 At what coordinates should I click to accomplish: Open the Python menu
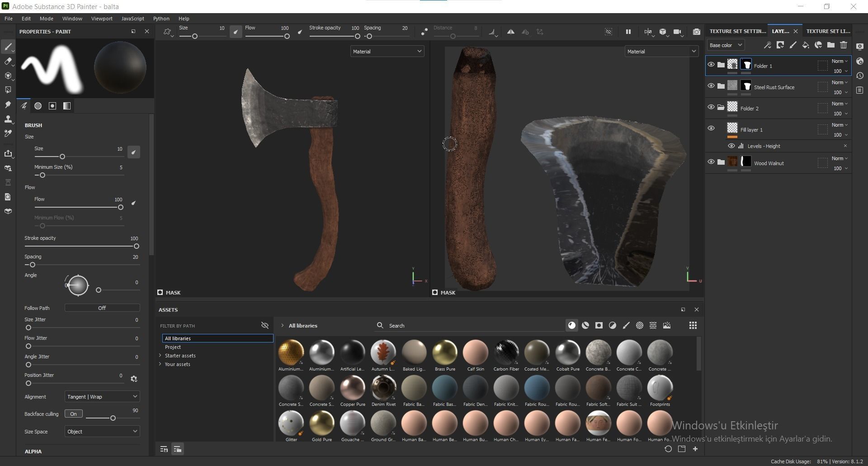pos(161,19)
